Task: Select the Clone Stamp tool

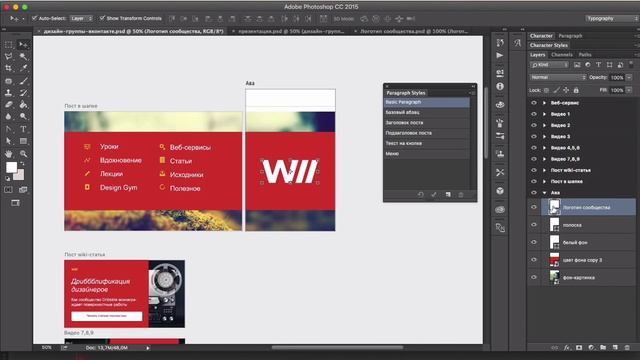Action: pyautogui.click(x=9, y=93)
